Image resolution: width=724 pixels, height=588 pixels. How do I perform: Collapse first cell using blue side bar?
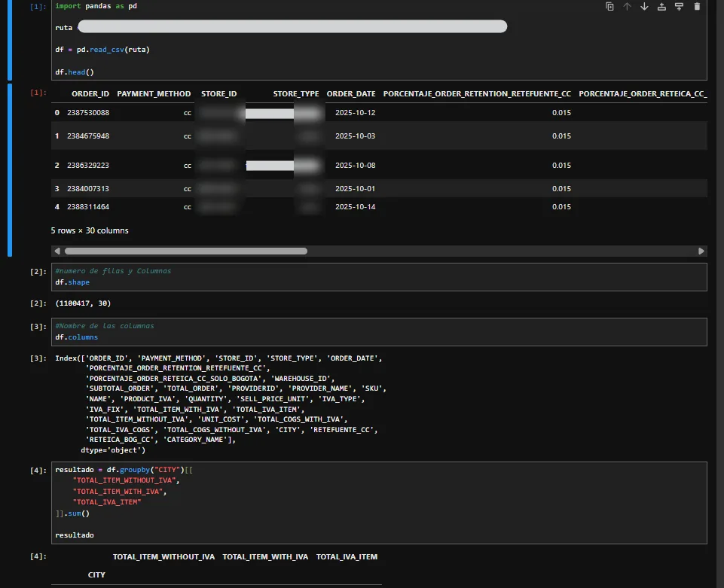pyautogui.click(x=10, y=40)
